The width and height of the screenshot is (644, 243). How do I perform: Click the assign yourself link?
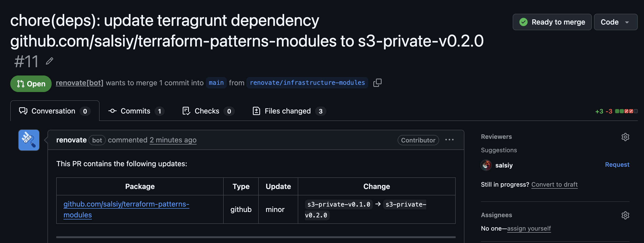529,229
